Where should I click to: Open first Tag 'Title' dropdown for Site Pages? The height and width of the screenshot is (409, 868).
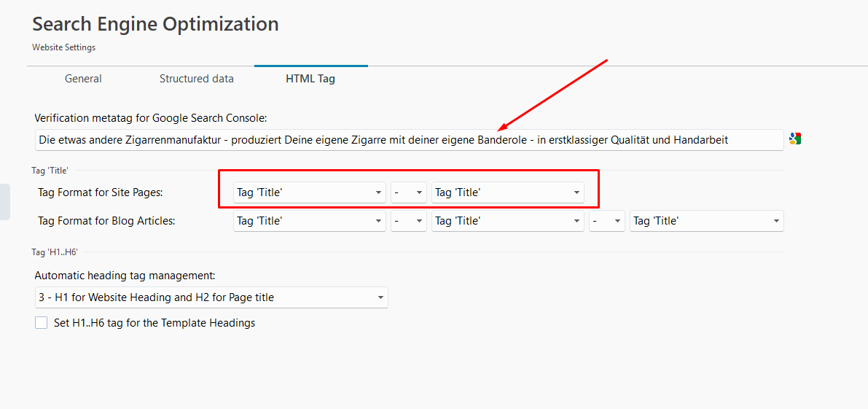[309, 192]
